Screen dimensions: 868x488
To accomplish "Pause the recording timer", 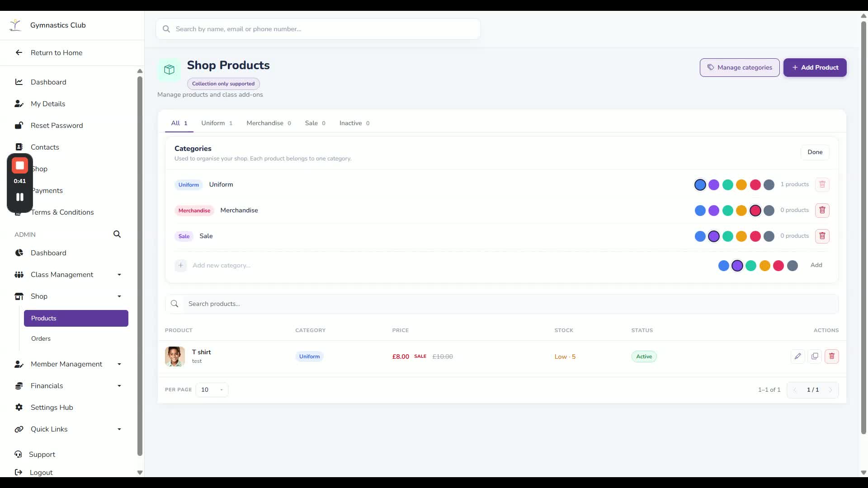I will tap(20, 197).
